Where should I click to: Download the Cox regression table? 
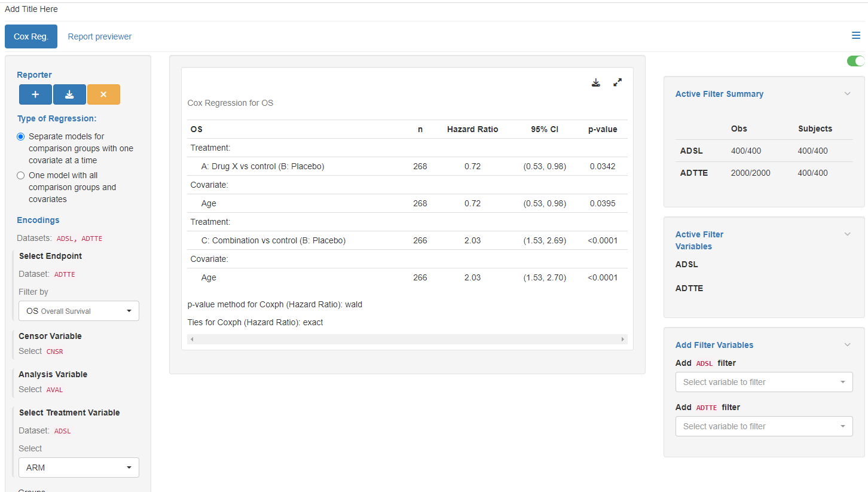point(595,82)
